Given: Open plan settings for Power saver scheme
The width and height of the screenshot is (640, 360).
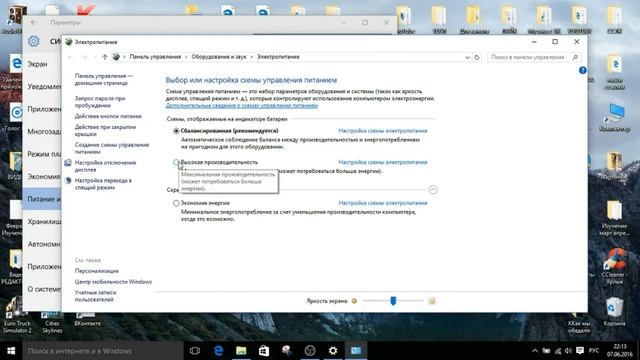Looking at the screenshot, I should pyautogui.click(x=382, y=203).
